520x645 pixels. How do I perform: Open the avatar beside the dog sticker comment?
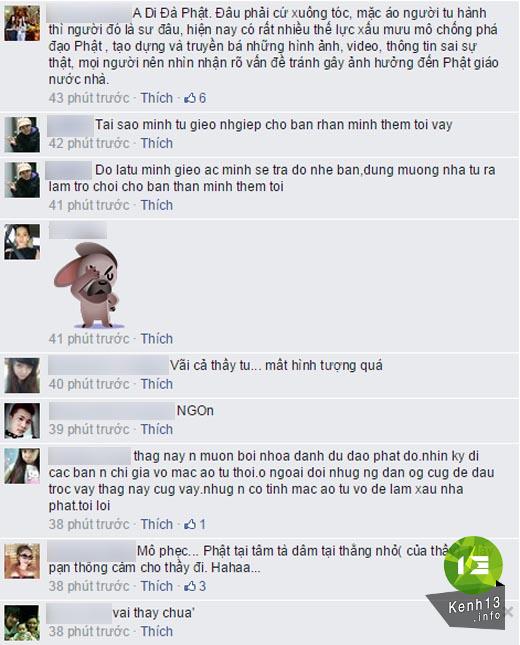(22, 242)
